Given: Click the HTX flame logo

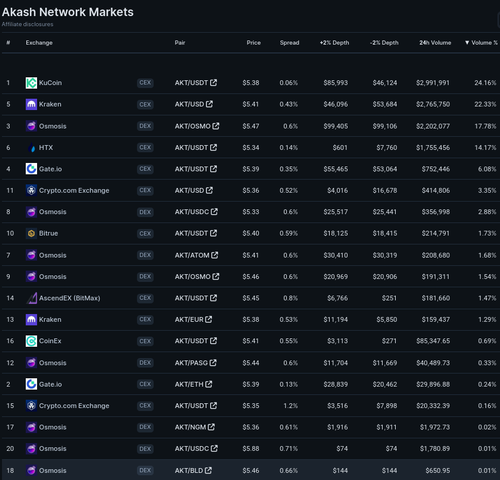Looking at the screenshot, I should pyautogui.click(x=31, y=148).
